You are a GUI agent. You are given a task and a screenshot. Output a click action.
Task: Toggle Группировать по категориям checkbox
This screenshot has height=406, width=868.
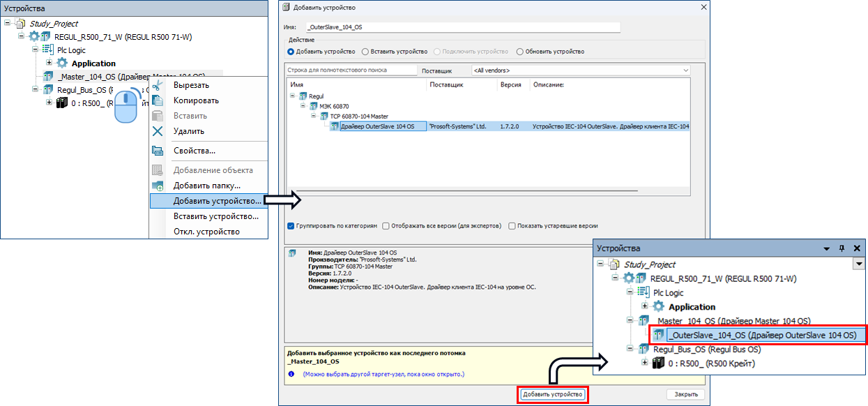click(x=291, y=226)
